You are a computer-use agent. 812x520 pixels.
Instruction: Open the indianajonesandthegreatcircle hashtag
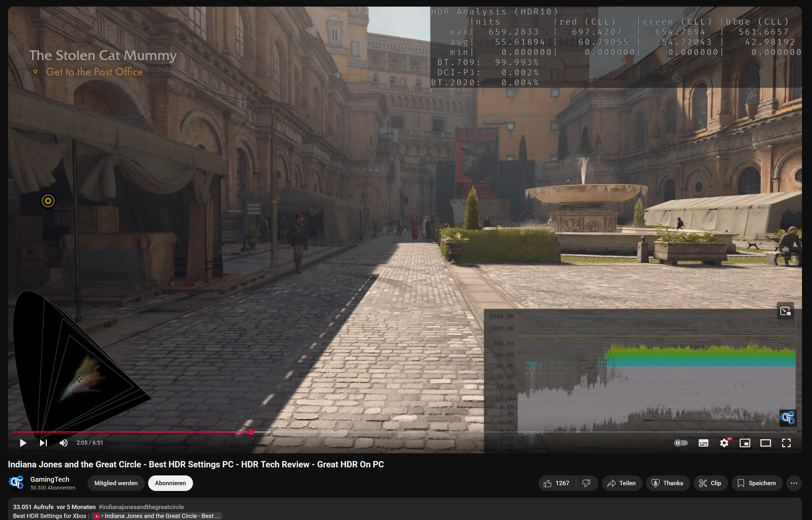point(141,507)
